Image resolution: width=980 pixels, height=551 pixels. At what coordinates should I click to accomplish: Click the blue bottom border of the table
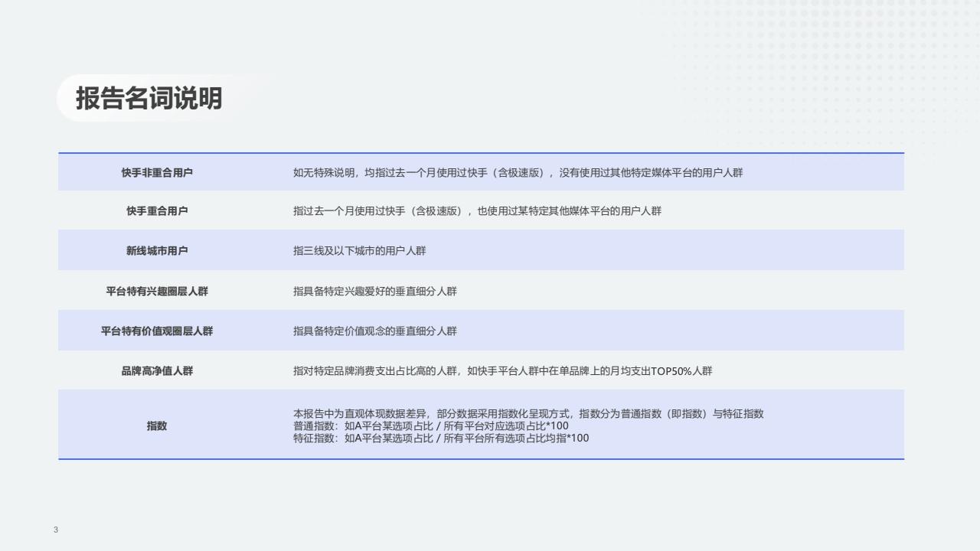[481, 459]
